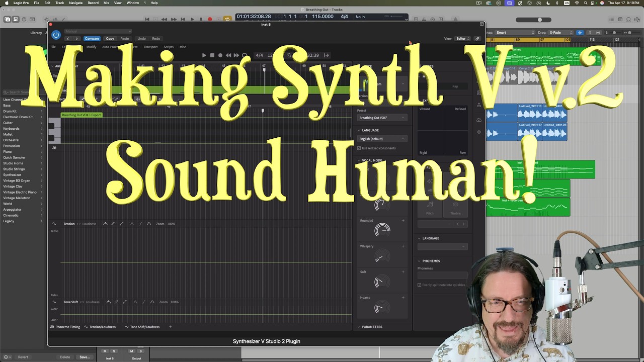Open Logic Pro Mix menu
Screen dimensions: 644x362
106,3
